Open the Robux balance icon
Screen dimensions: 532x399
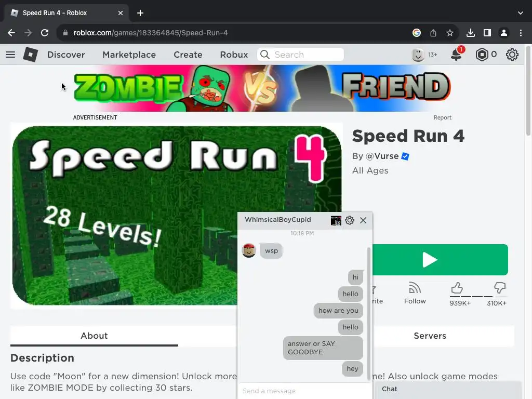pos(482,55)
